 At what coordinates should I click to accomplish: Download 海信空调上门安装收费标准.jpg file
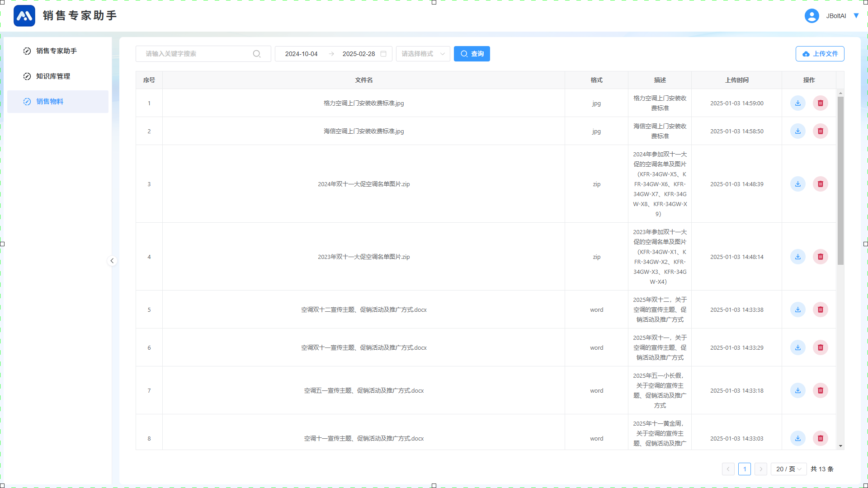coord(798,131)
